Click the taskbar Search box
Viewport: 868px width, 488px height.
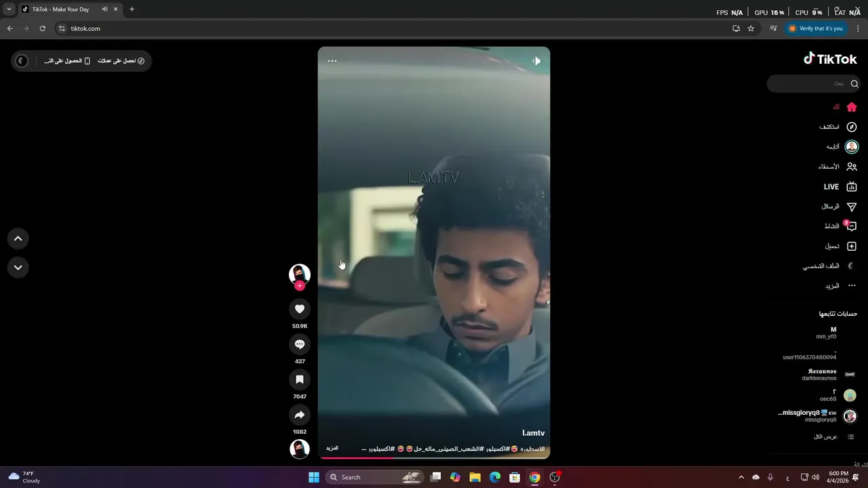point(374,477)
